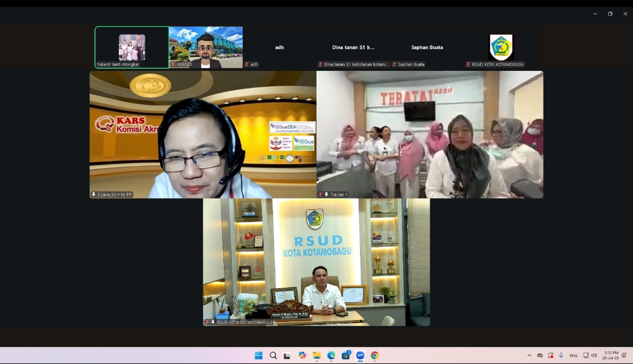633x364 pixels.
Task: Click the Tracker 1 video tile
Action: [x=430, y=134]
